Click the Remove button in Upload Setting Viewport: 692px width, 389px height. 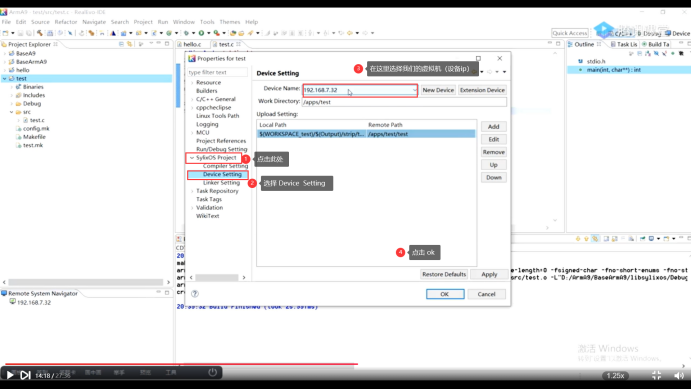(493, 152)
